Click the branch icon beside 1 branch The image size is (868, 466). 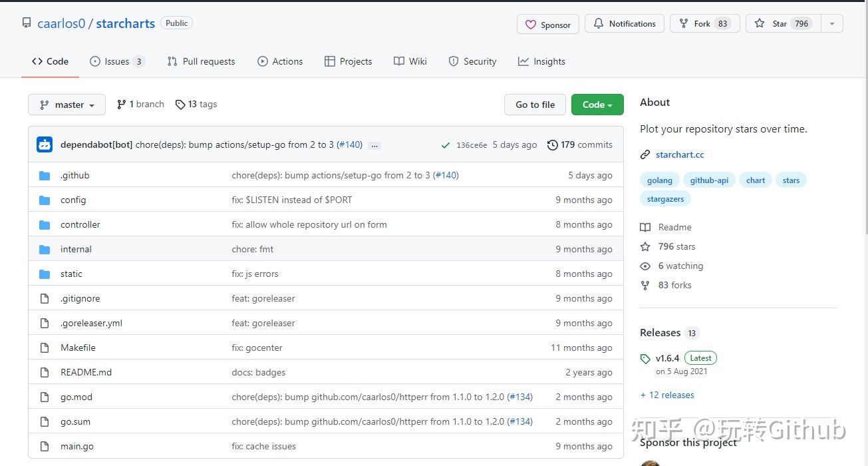(121, 105)
